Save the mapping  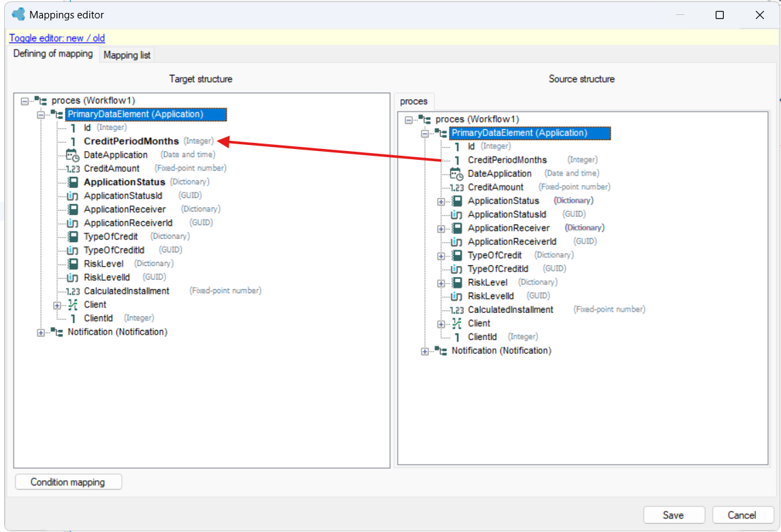674,515
